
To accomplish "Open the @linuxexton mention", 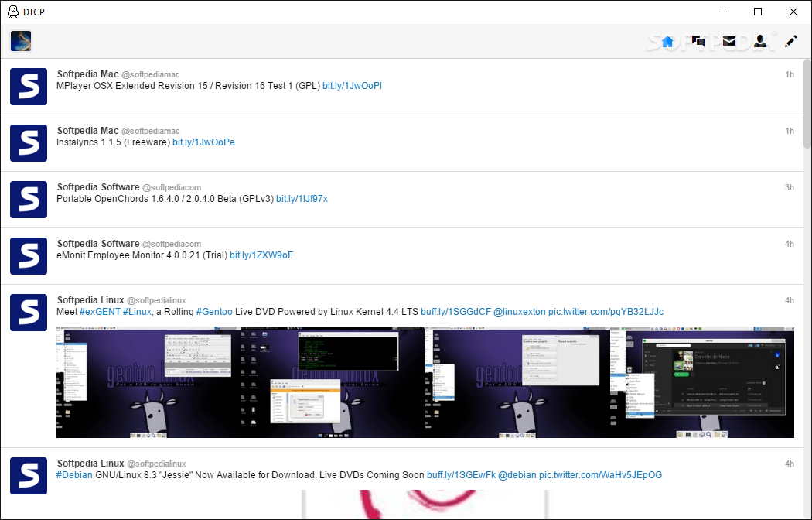I will pos(520,312).
